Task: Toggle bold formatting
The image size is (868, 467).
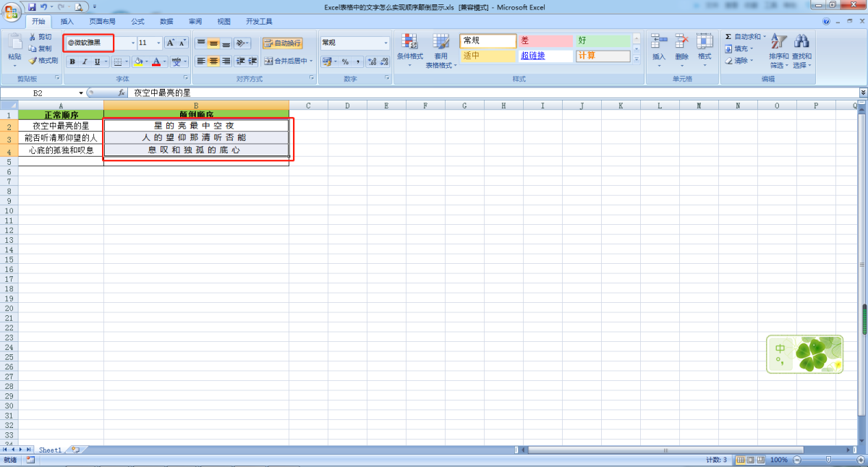Action: (72, 62)
